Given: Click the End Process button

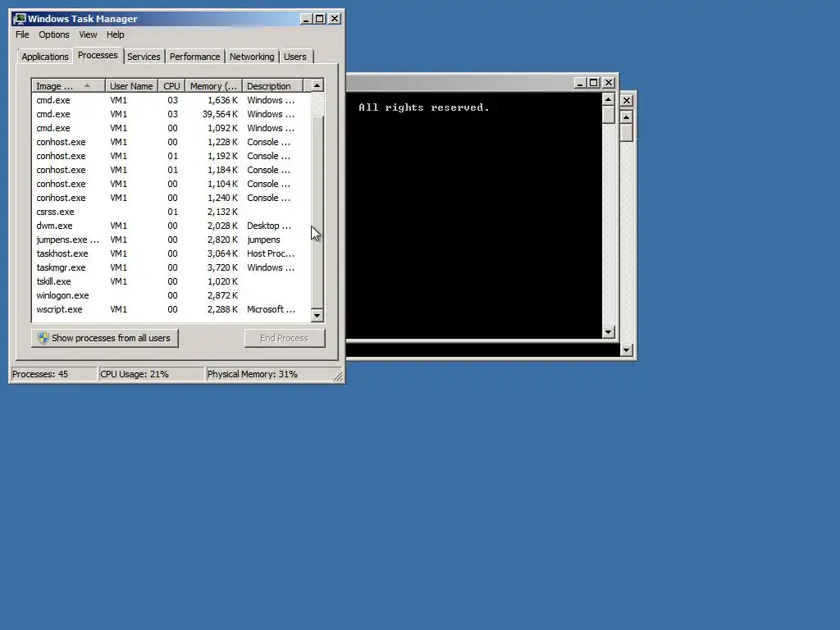Looking at the screenshot, I should coord(285,338).
